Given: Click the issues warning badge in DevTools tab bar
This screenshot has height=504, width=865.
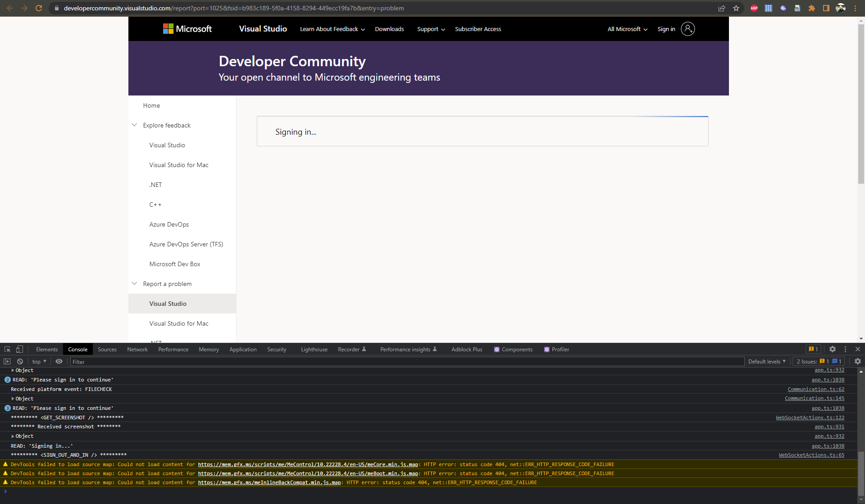Looking at the screenshot, I should [x=814, y=349].
